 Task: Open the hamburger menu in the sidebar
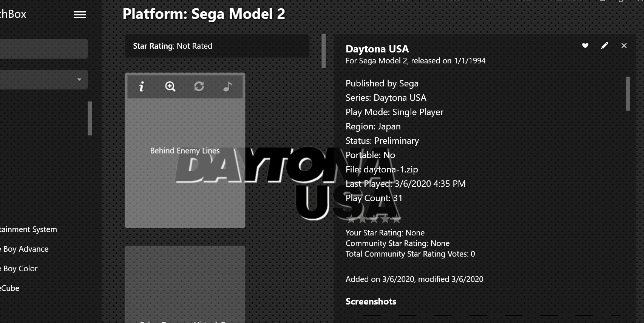pyautogui.click(x=80, y=15)
